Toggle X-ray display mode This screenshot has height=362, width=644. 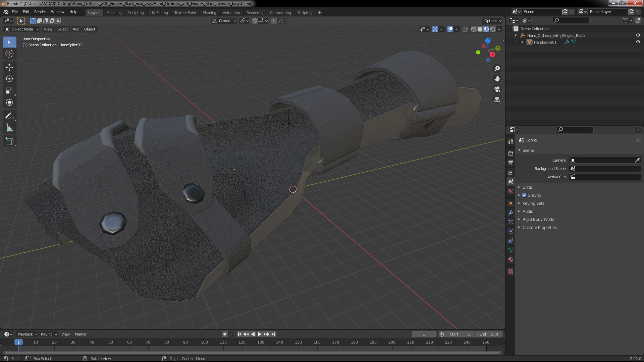click(x=465, y=29)
